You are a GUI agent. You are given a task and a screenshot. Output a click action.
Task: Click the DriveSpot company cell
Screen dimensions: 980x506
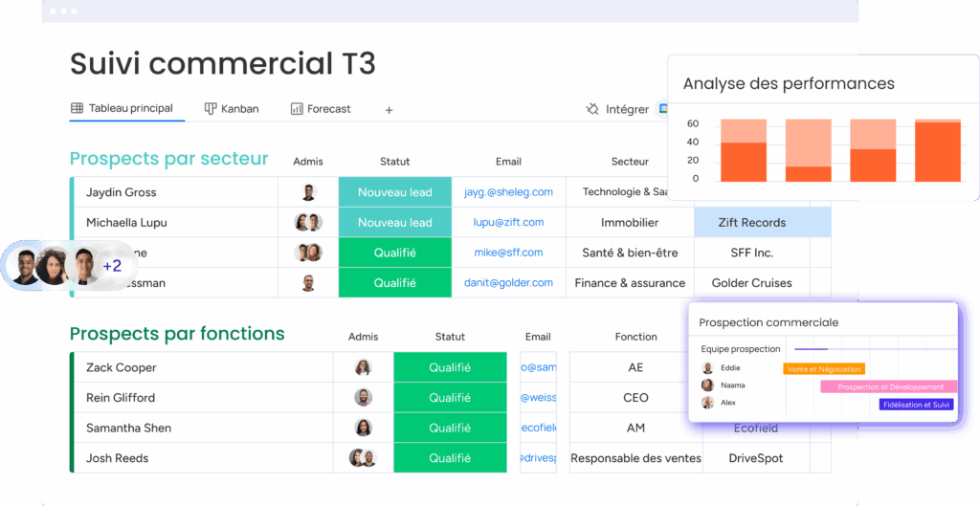(756, 458)
